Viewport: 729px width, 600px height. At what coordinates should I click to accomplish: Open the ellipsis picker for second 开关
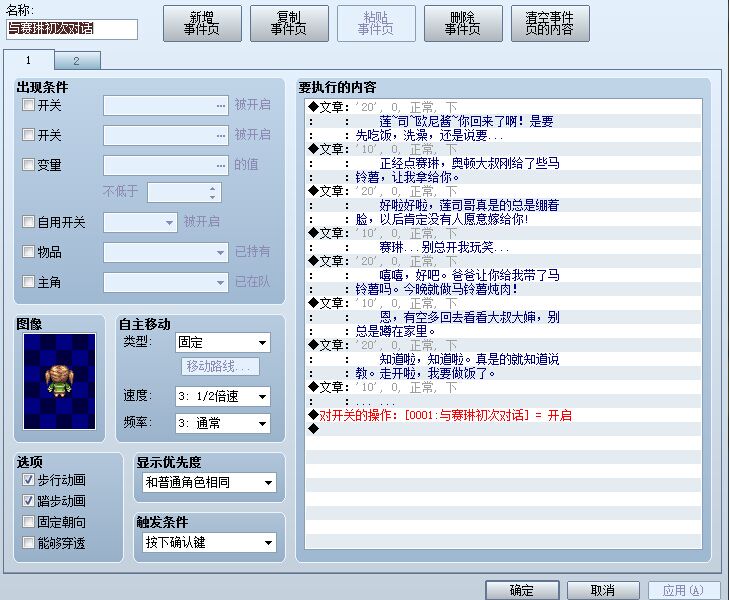pos(221,136)
